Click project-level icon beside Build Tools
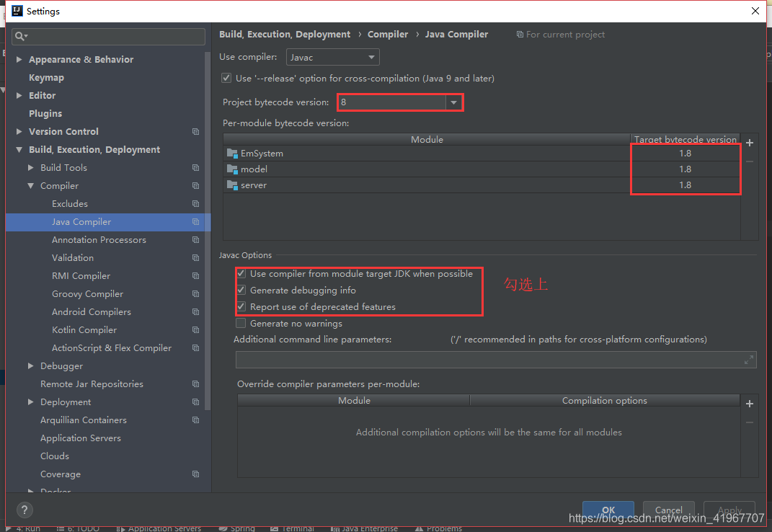772x532 pixels. click(195, 167)
